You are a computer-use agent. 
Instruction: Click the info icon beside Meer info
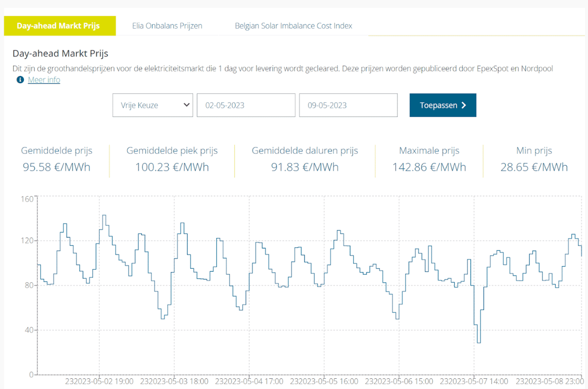pyautogui.click(x=20, y=80)
